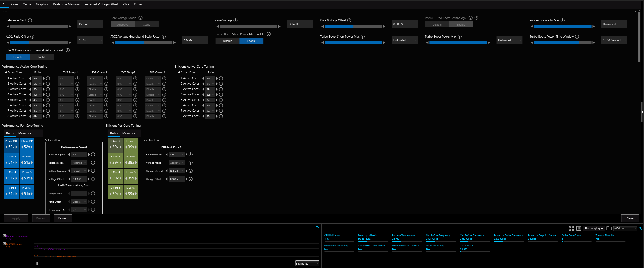Image resolution: width=644 pixels, height=268 pixels.
Task: Expand the monitor panel to full view
Action: click(x=571, y=228)
